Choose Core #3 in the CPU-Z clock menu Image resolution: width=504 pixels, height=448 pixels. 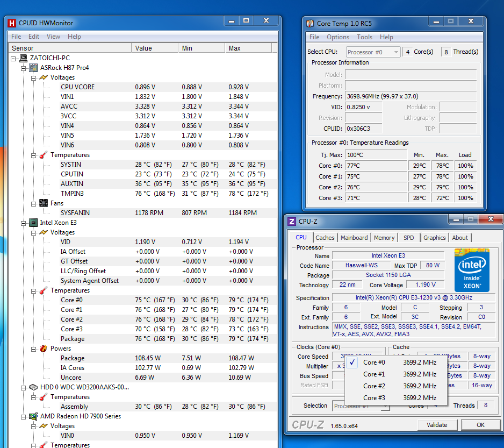(396, 398)
